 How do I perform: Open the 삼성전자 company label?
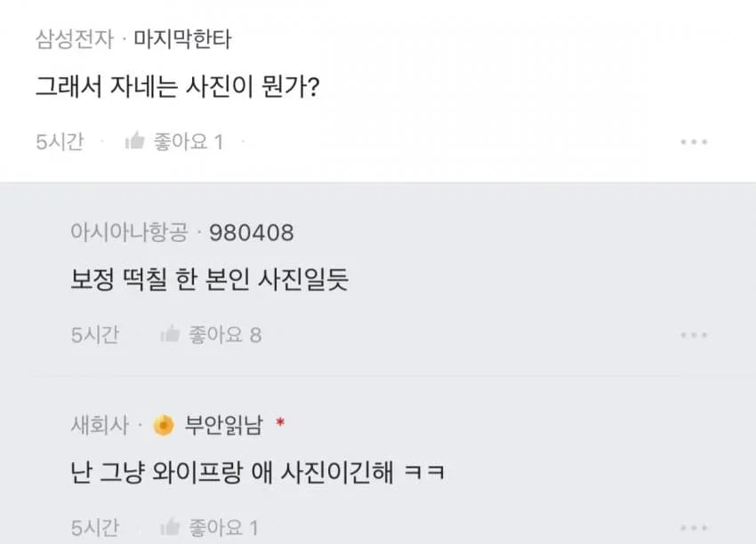click(76, 39)
